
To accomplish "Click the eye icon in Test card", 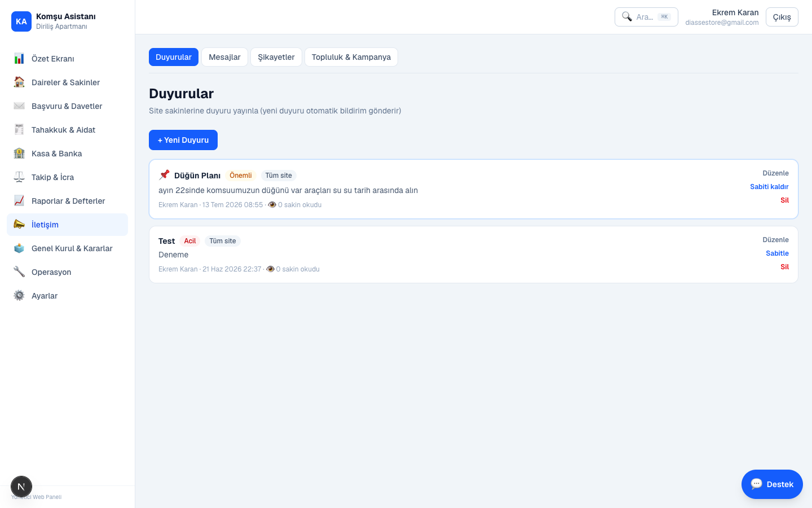I will coord(270,269).
